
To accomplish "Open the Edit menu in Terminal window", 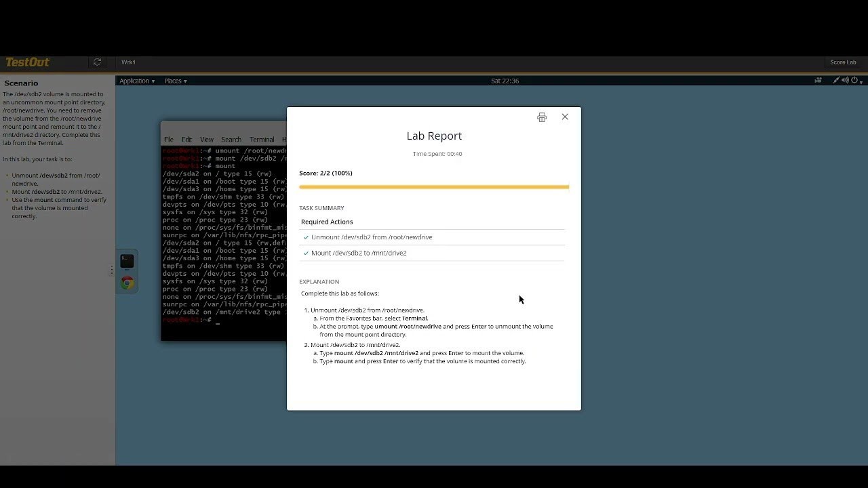I will click(186, 140).
